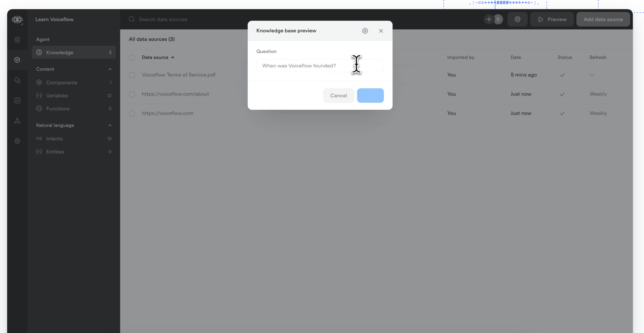Open the settings gear in left rail

pos(17,141)
